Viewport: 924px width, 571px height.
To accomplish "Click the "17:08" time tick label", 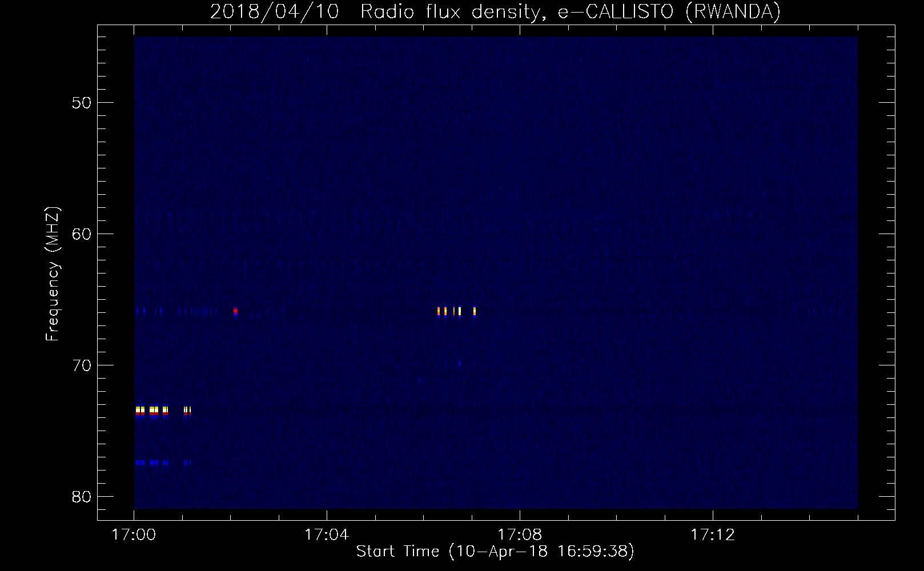I will coord(520,535).
